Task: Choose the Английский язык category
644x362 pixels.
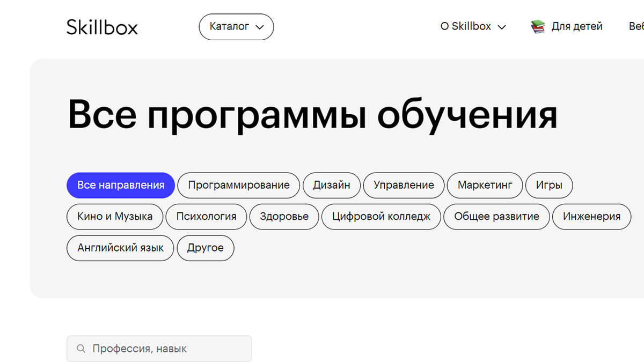Action: pyautogui.click(x=120, y=248)
